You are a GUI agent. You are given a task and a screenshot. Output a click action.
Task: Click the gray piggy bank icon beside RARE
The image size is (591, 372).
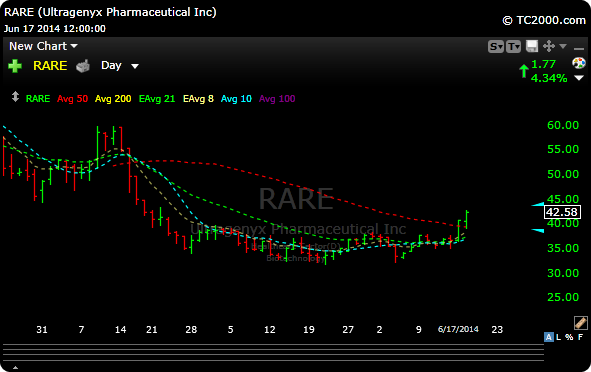[x=83, y=66]
